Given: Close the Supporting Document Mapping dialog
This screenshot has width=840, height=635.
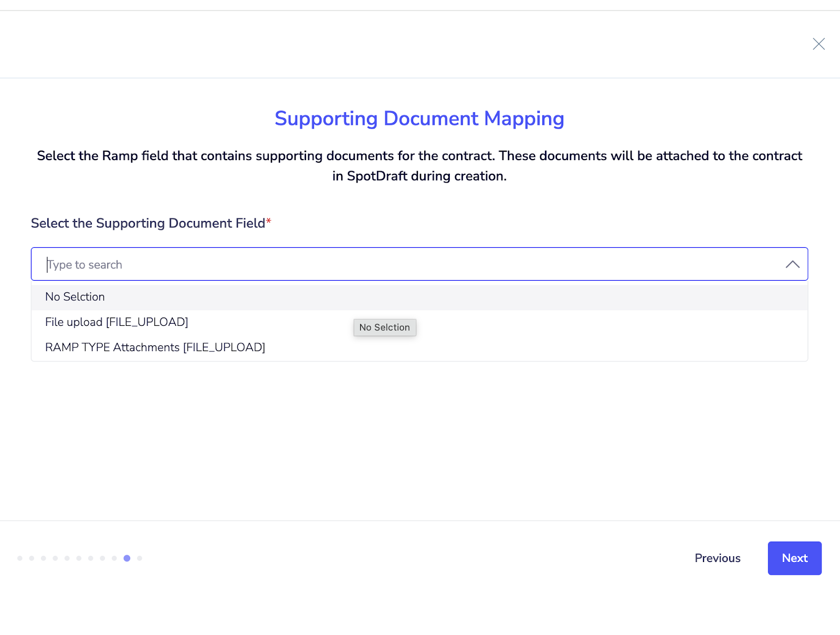Looking at the screenshot, I should [x=818, y=44].
